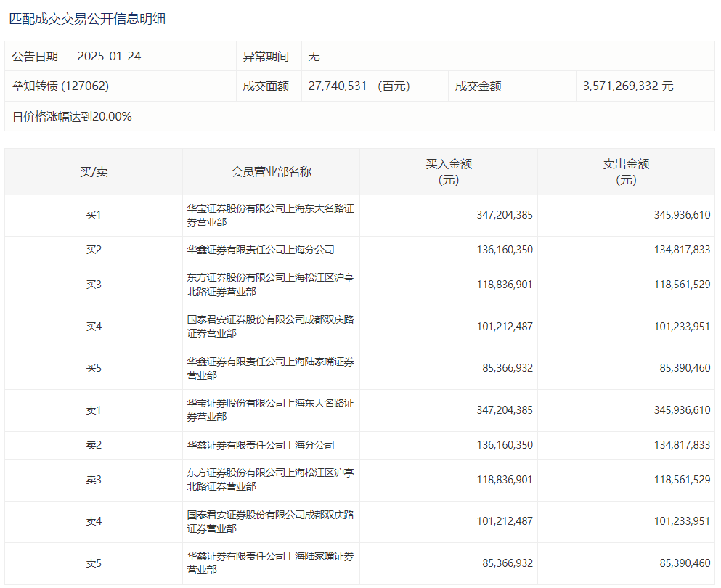Click the page title 匹配成交交易公开信息明细
The width and height of the screenshot is (721, 588).
pyautogui.click(x=87, y=19)
